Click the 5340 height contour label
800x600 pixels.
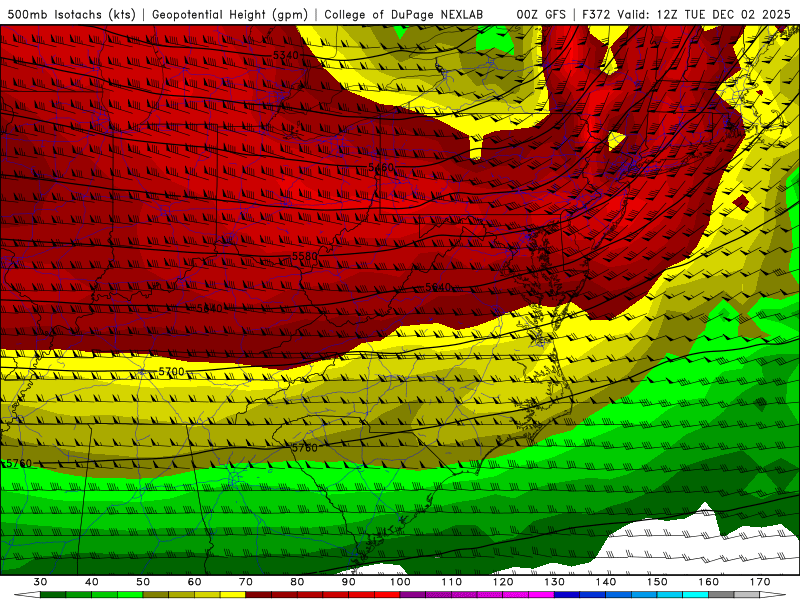click(x=286, y=55)
